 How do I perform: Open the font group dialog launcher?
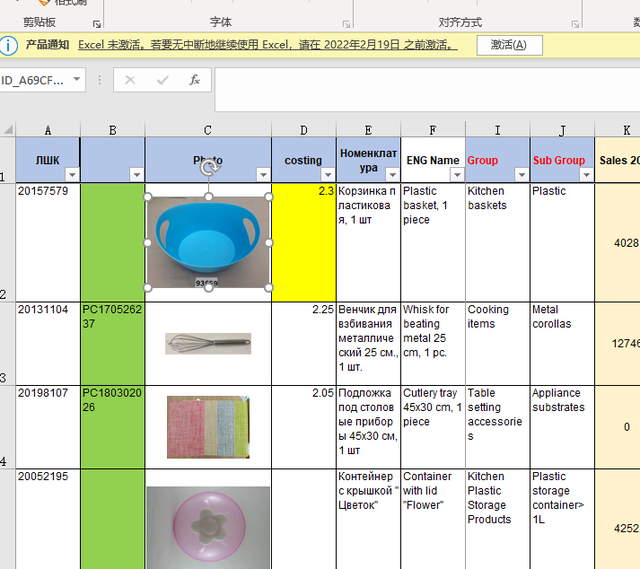(x=346, y=24)
